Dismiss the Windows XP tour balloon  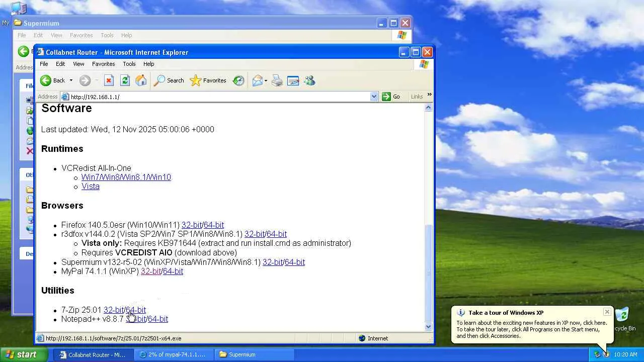tap(607, 312)
